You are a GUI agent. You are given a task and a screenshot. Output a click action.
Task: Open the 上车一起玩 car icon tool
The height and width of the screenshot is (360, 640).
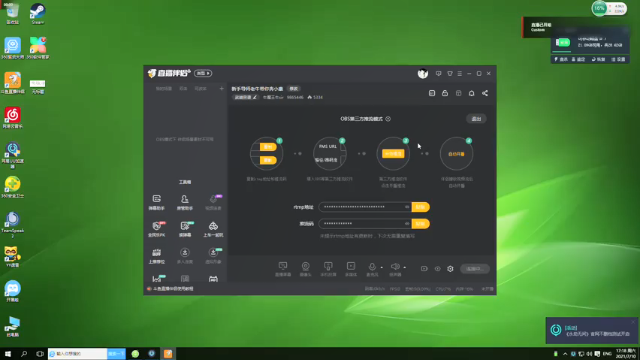[213, 229]
